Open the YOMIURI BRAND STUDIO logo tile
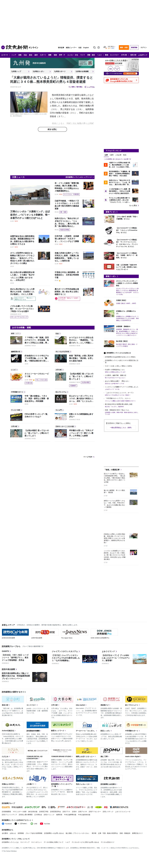Image resolution: width=149 pixels, height=868 pixels. click(62, 751)
